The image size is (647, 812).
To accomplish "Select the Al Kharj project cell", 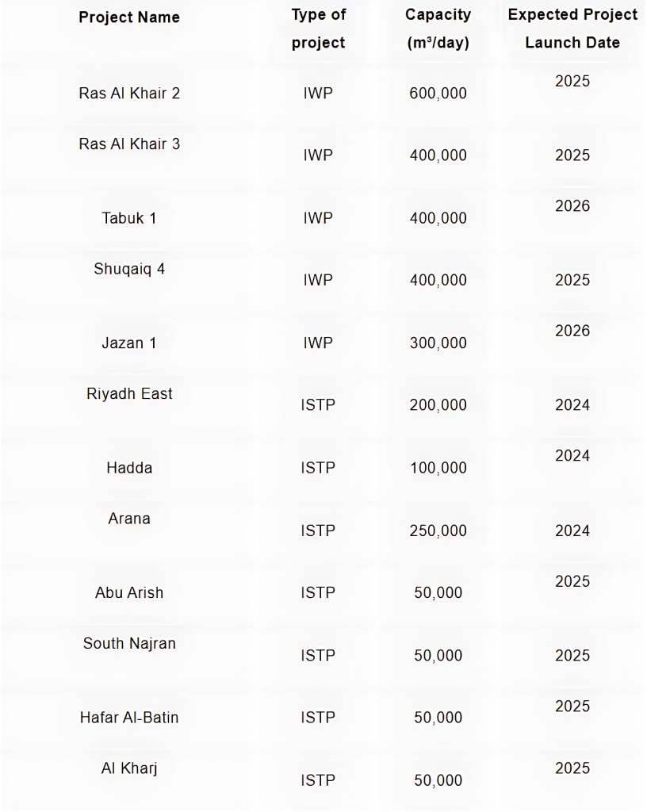I will coord(129,768).
